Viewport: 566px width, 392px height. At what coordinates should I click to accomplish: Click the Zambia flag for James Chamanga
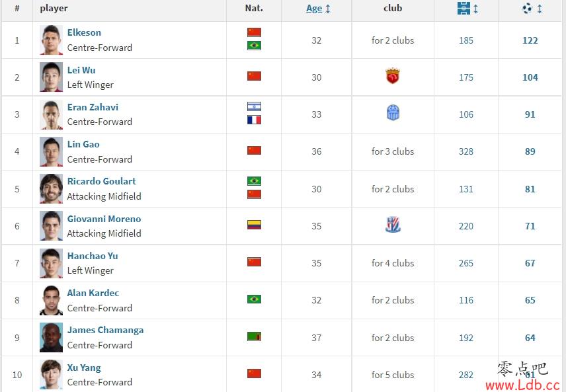coord(254,336)
